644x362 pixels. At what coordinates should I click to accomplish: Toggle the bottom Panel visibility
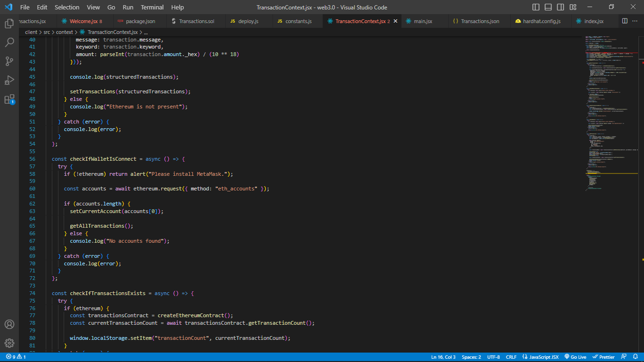coord(548,7)
